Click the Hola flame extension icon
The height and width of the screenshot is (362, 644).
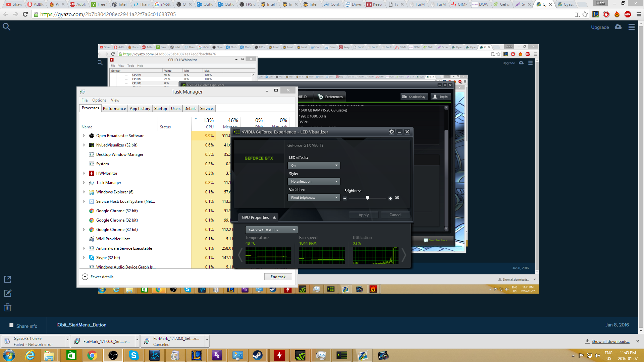[x=617, y=14]
